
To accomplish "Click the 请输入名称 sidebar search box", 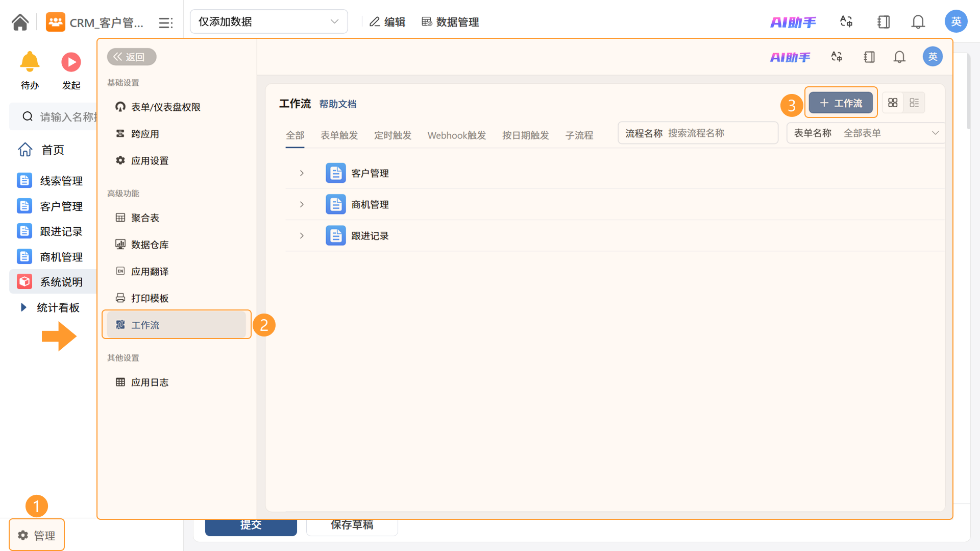I will [x=54, y=116].
